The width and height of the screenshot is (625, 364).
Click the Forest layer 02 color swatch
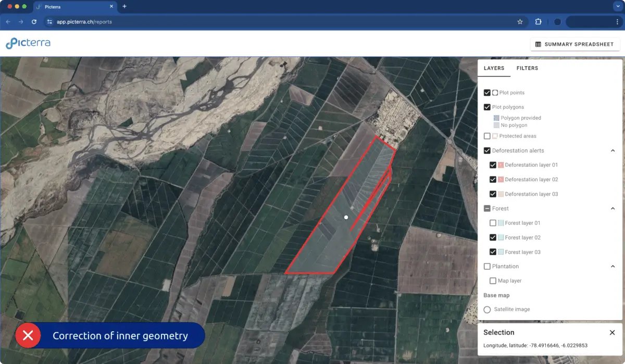pos(501,237)
